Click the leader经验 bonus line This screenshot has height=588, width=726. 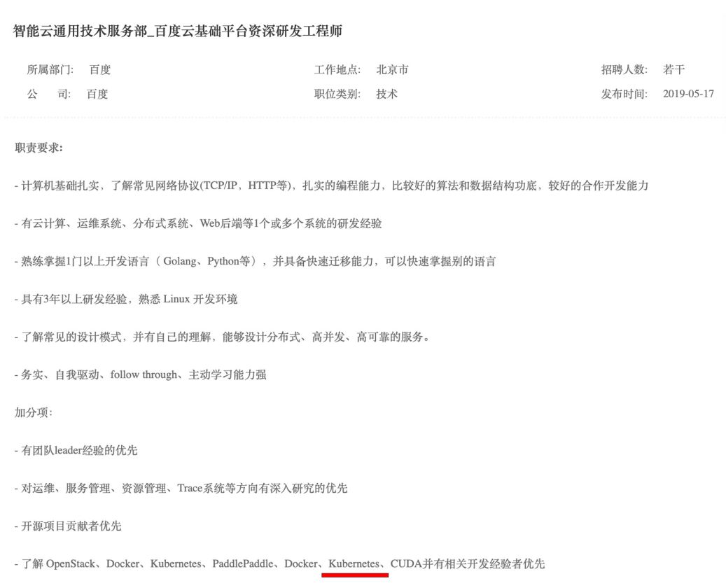pyautogui.click(x=76, y=450)
